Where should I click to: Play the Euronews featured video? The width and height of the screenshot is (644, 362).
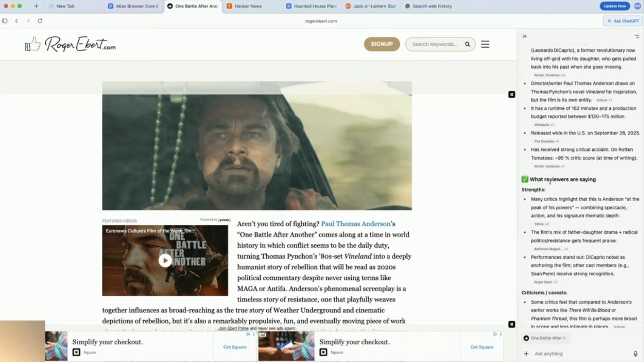(x=165, y=260)
